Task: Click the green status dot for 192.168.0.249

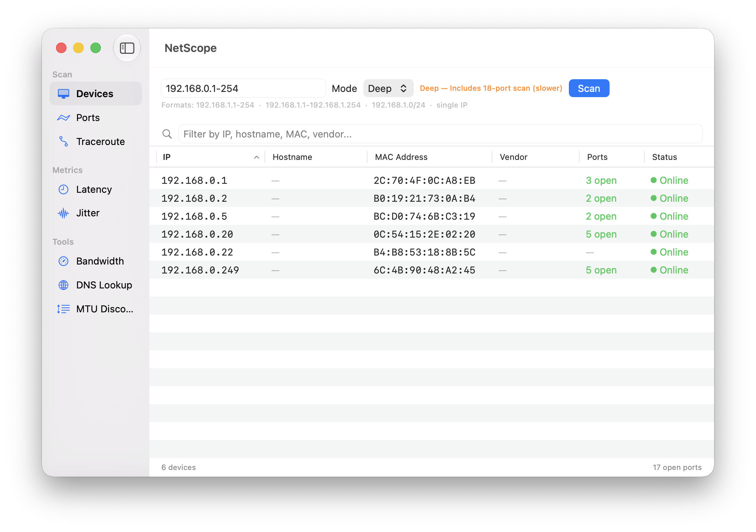Action: (x=654, y=270)
